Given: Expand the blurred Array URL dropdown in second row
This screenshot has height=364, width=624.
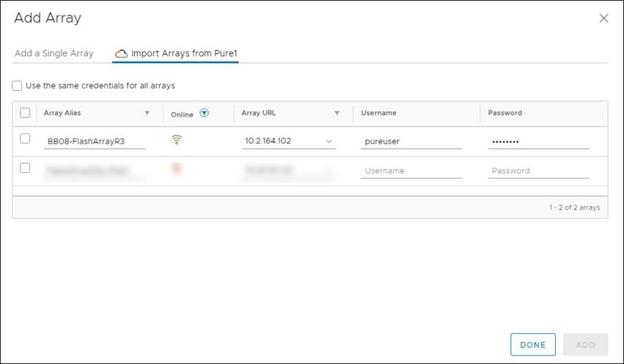Looking at the screenshot, I should (329, 171).
